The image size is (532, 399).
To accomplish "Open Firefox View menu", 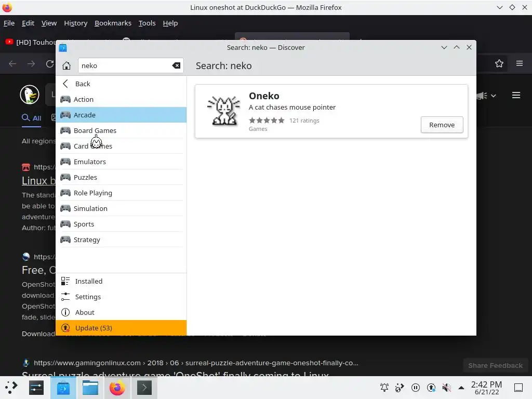I will click(x=49, y=23).
